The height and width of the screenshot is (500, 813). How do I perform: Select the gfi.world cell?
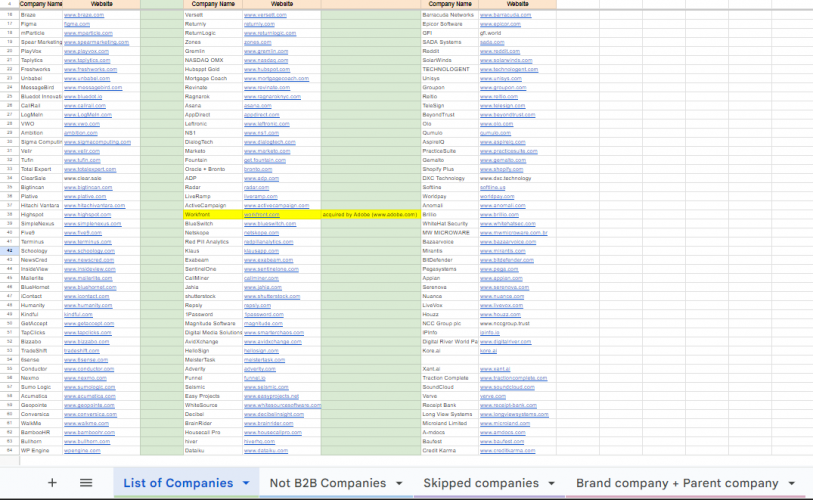[x=517, y=33]
